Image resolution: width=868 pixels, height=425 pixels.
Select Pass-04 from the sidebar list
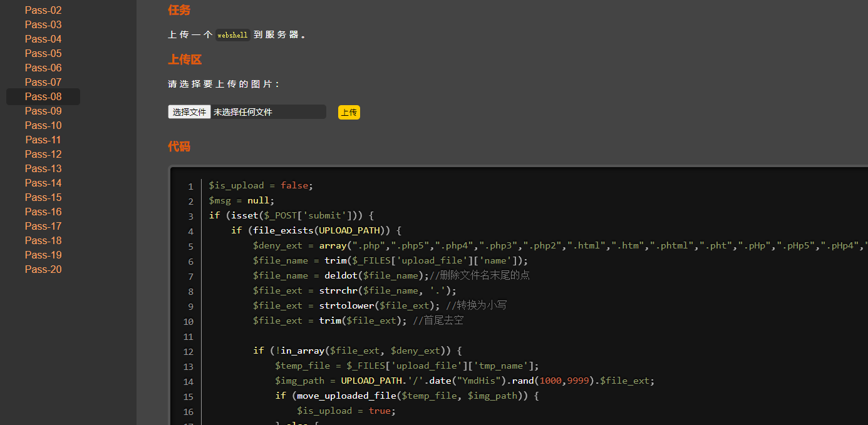[43, 39]
